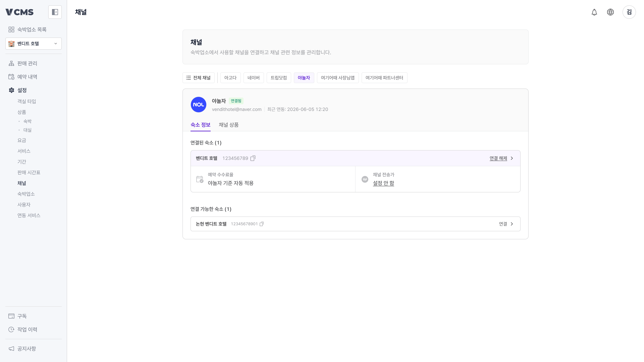Click the 예약 내역 calendar icon

click(11, 77)
